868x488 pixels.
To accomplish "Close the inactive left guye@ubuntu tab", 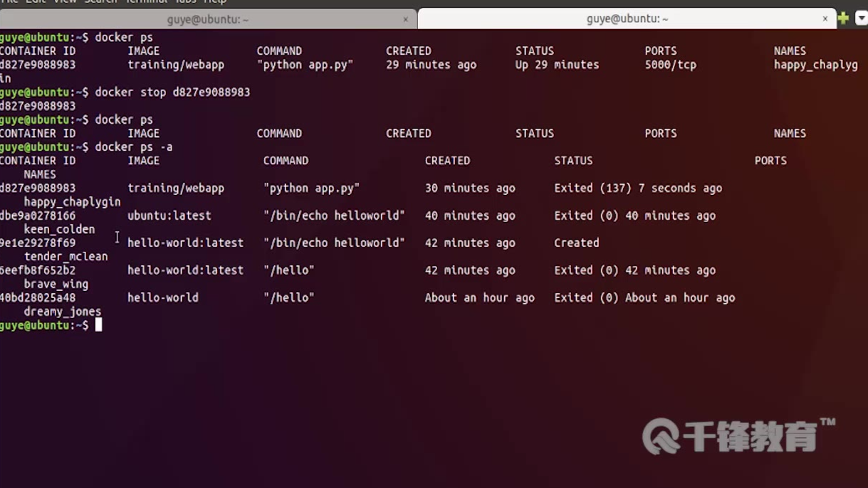I will click(406, 19).
